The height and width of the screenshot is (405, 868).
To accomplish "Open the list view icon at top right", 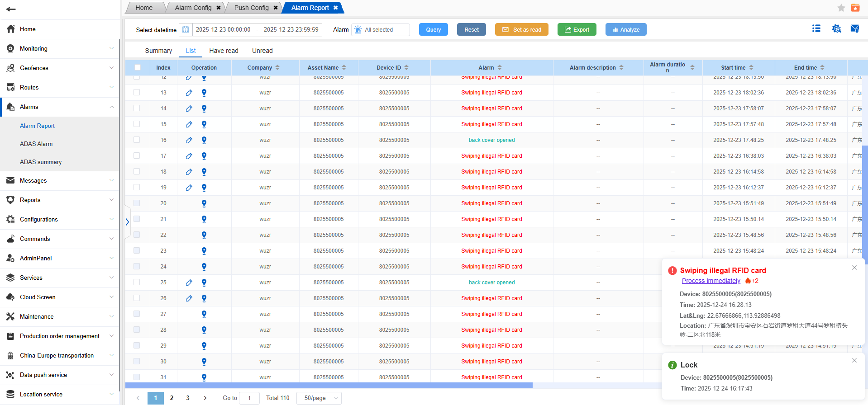I will click(816, 29).
